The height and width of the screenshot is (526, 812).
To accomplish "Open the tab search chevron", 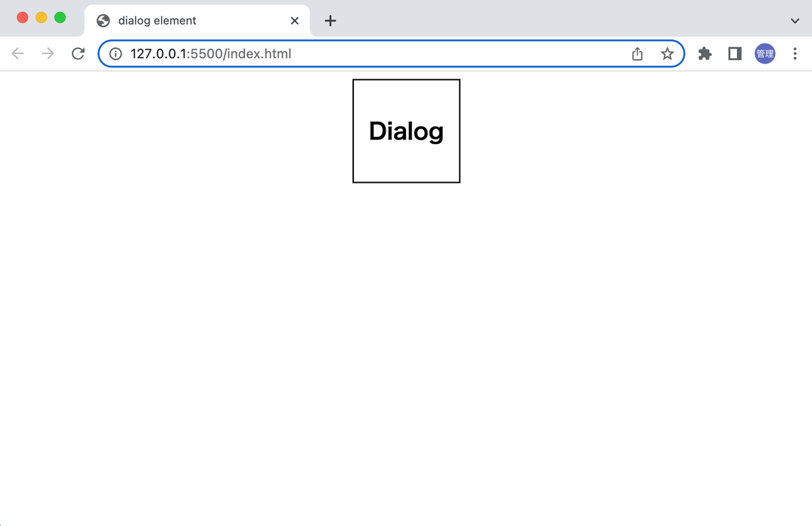I will click(x=796, y=20).
